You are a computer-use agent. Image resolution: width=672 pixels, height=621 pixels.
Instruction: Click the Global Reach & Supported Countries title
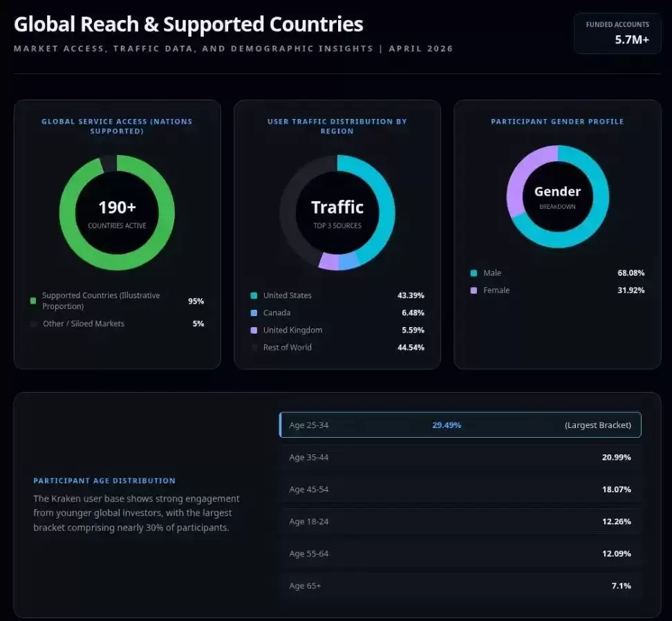click(x=189, y=24)
